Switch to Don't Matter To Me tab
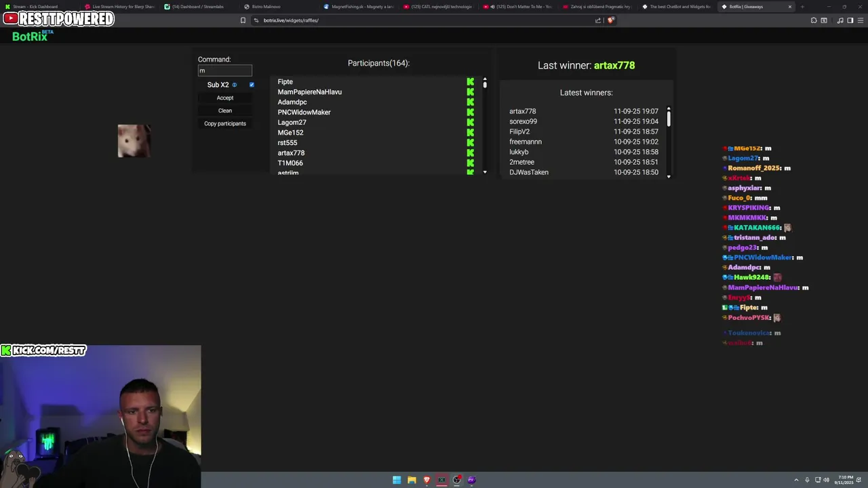868x488 pixels. coord(518,7)
